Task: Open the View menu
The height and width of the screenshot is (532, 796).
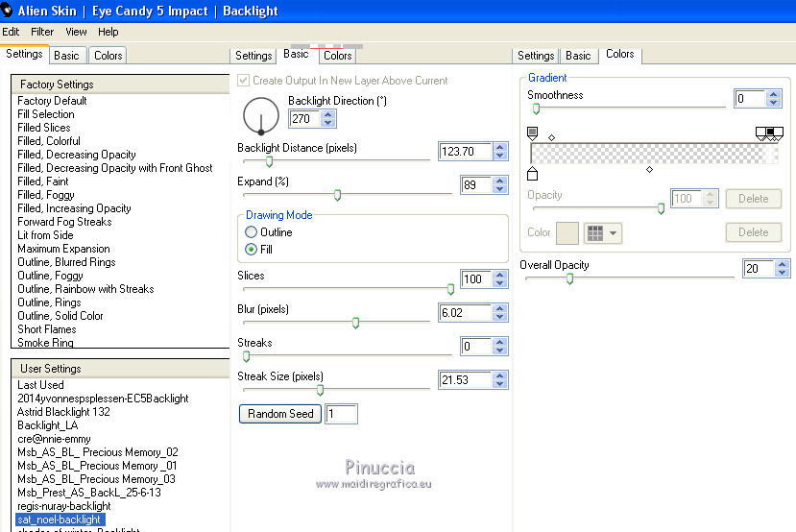Action: click(x=76, y=32)
